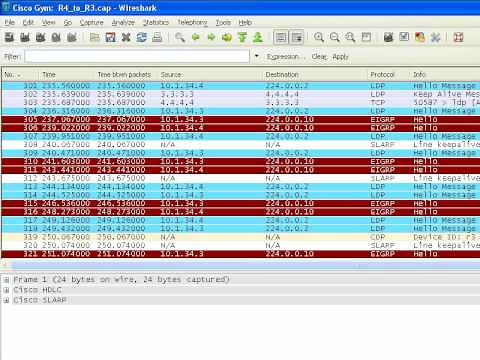Expand the Cisco SLARP tree node
Image resolution: width=480 pixels, height=360 pixels.
6,300
